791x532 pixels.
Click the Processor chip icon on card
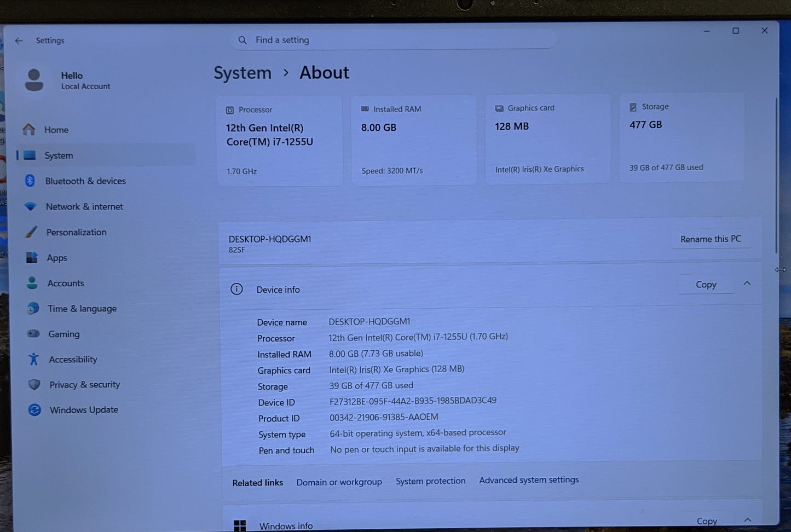230,110
